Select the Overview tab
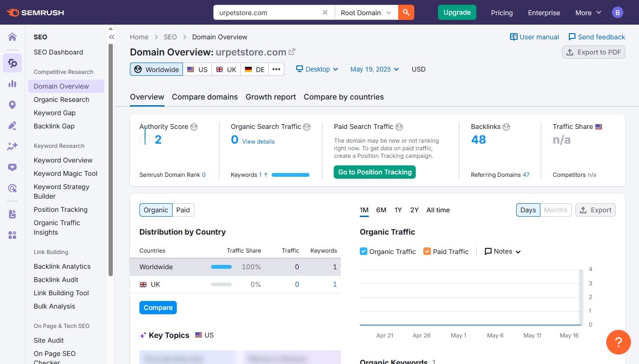This screenshot has width=639, height=364. click(147, 97)
